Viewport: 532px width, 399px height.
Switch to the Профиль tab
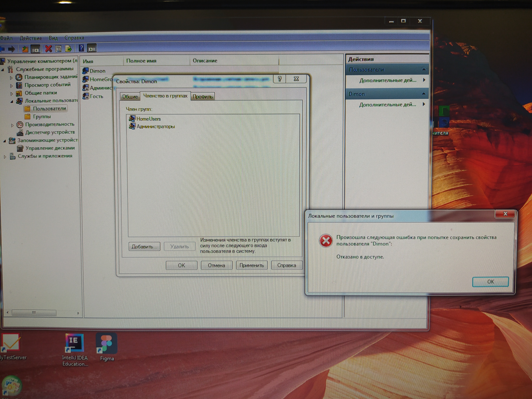point(203,97)
